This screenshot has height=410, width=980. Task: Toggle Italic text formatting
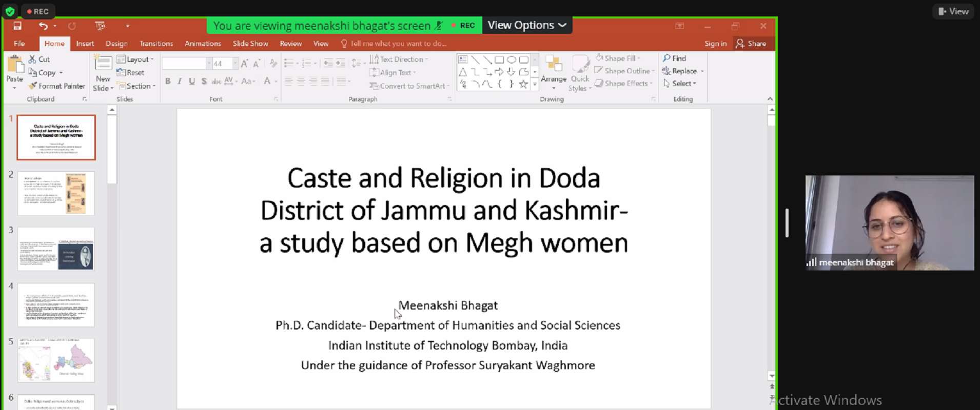(x=180, y=81)
